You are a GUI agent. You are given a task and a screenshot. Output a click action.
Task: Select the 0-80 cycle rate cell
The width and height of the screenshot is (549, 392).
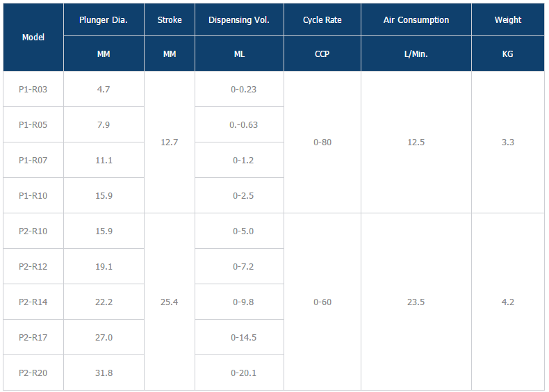point(322,142)
